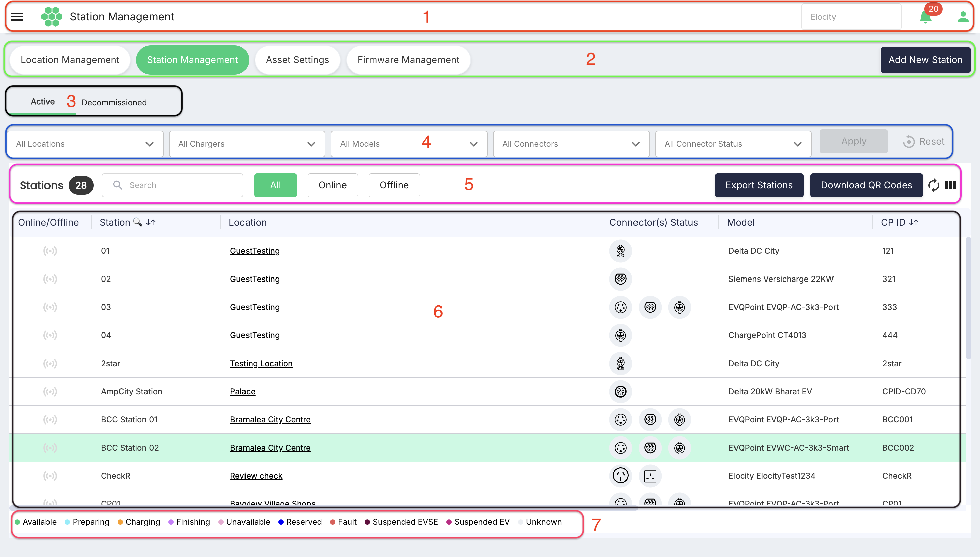980x557 pixels.
Task: Sort by Station name arrows icon
Action: pos(151,222)
